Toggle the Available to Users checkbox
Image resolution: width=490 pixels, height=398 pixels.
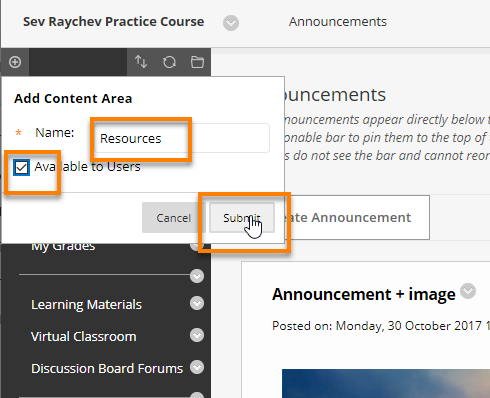[x=21, y=167]
